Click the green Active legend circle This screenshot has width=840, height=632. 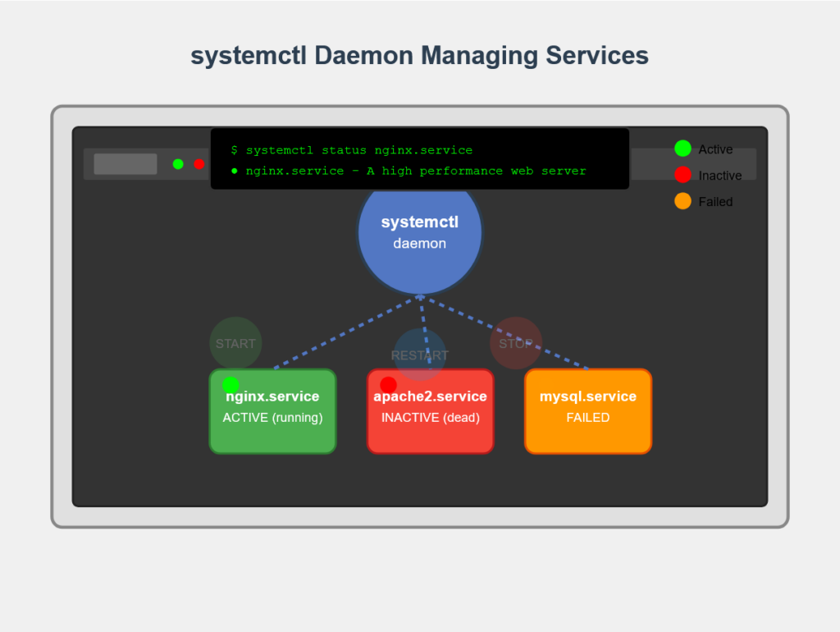pyautogui.click(x=682, y=149)
